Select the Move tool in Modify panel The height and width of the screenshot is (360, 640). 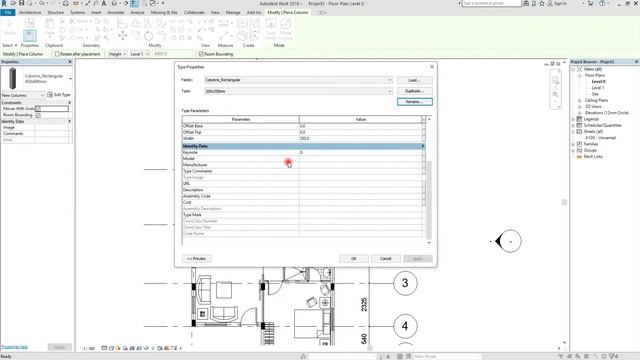pos(122,36)
